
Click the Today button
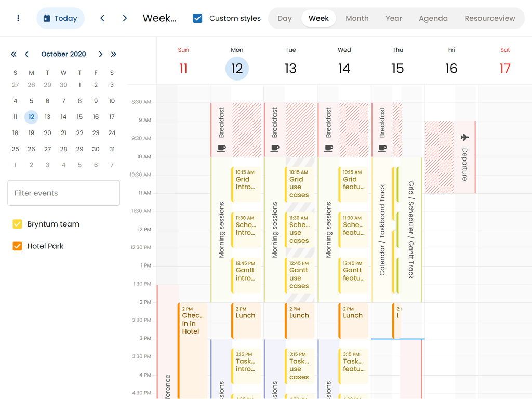pos(60,18)
